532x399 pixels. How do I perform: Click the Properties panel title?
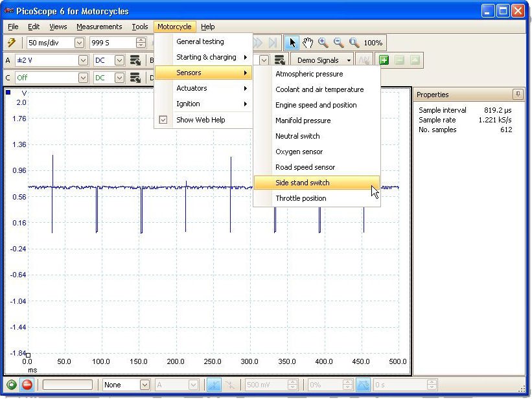[433, 95]
